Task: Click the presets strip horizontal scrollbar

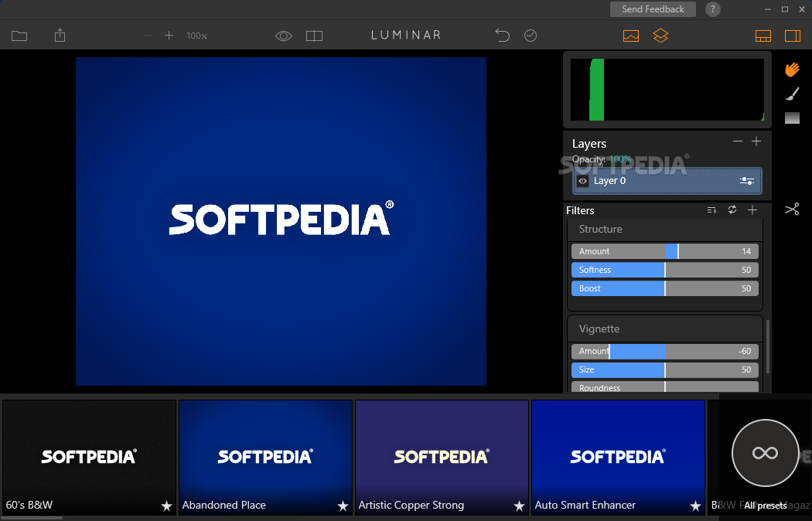Action: [32, 518]
